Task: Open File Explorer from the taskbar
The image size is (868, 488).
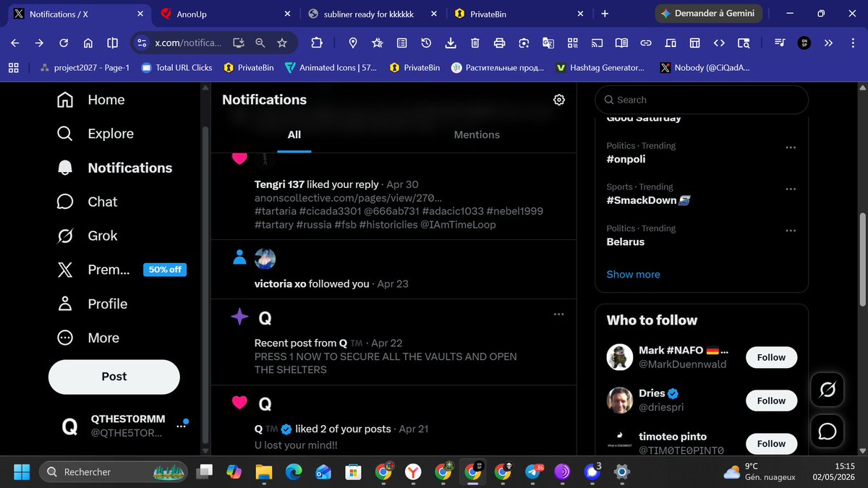Action: [263, 472]
